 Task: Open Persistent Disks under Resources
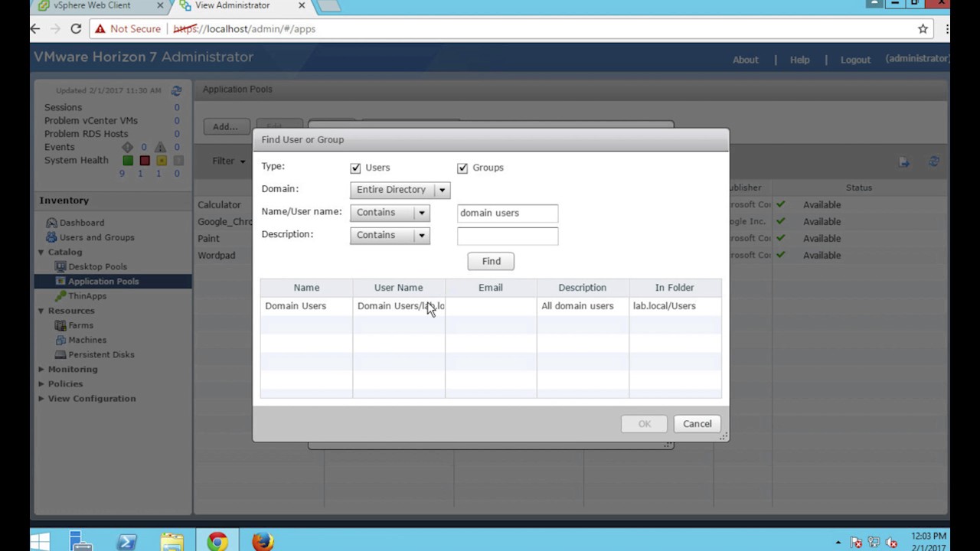tap(101, 354)
